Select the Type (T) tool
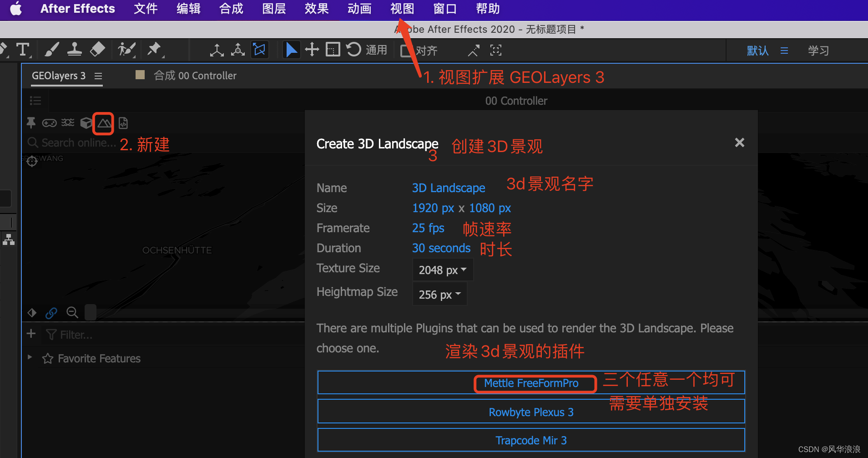Viewport: 868px width, 458px height. pyautogui.click(x=23, y=49)
